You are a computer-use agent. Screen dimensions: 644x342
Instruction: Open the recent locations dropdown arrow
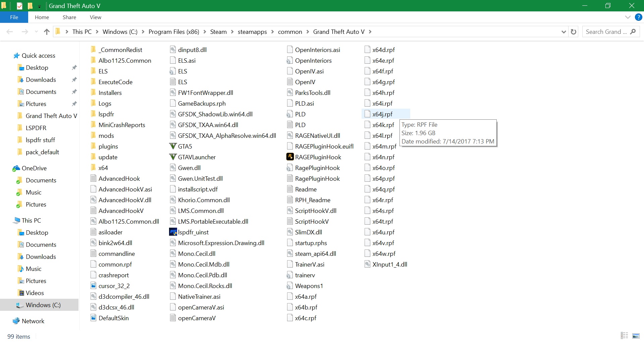click(x=36, y=32)
